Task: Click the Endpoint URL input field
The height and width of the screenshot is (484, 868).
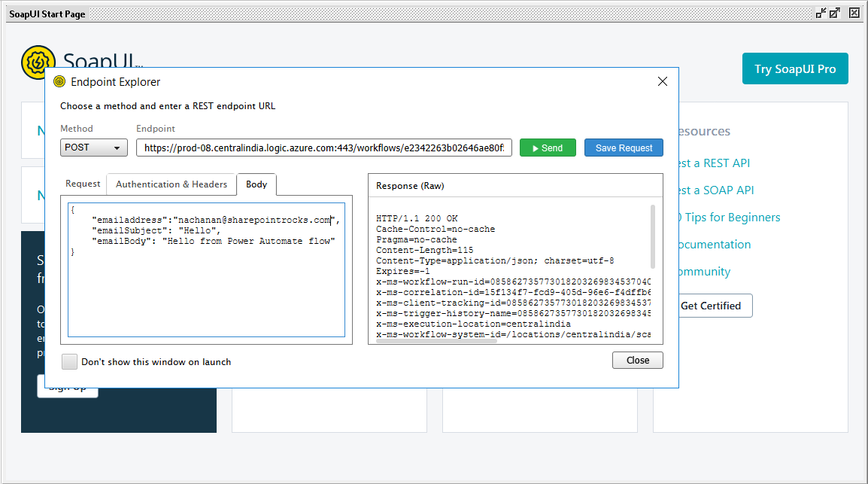Action: coord(324,148)
